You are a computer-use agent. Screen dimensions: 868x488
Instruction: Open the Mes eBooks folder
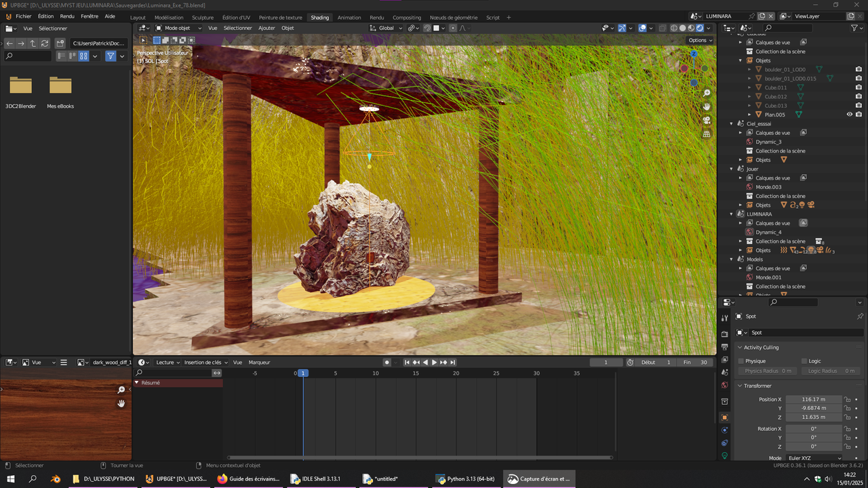pos(60,91)
